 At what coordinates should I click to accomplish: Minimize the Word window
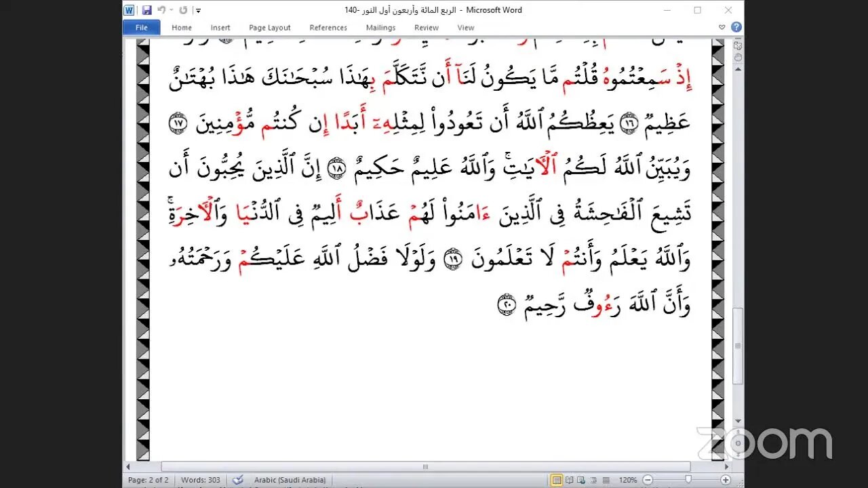pyautogui.click(x=668, y=10)
